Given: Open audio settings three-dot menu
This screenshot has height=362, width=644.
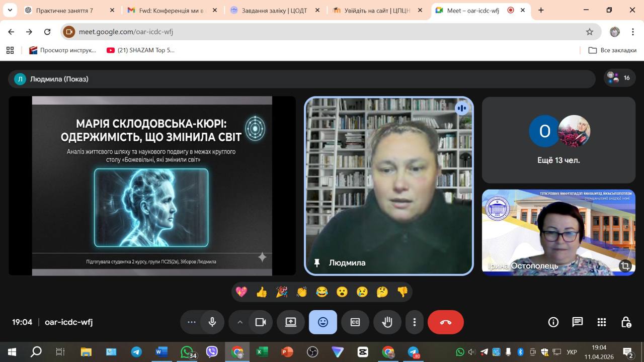Looking at the screenshot, I should coord(192,322).
